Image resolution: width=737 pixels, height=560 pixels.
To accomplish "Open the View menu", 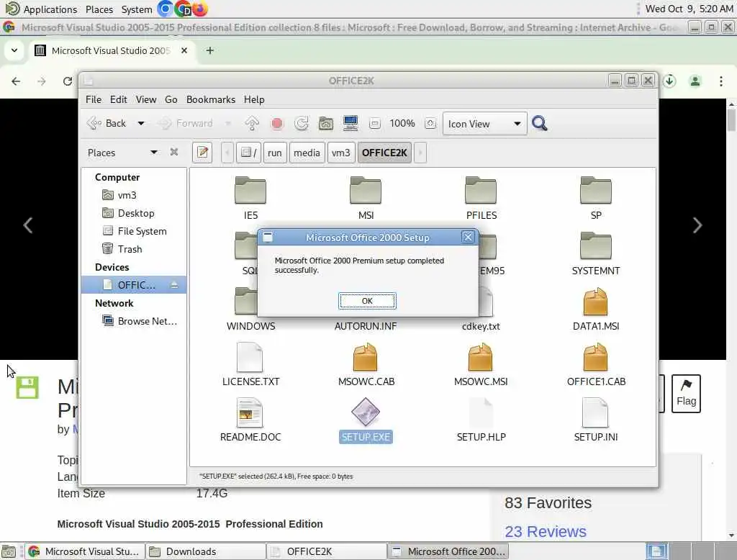I will [146, 99].
